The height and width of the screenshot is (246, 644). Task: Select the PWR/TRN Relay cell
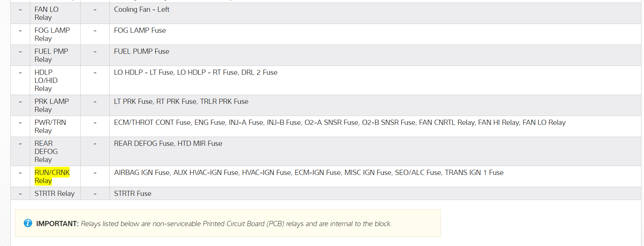50,126
